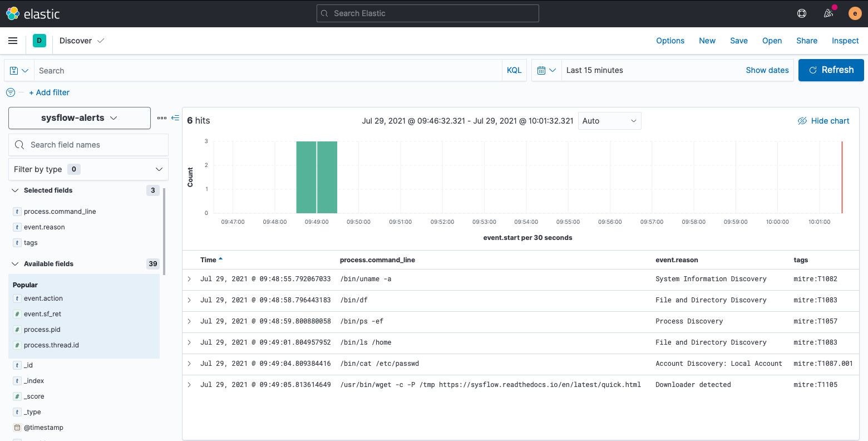Click the green D space avatar
Screen dimensions: 868x441
point(40,41)
